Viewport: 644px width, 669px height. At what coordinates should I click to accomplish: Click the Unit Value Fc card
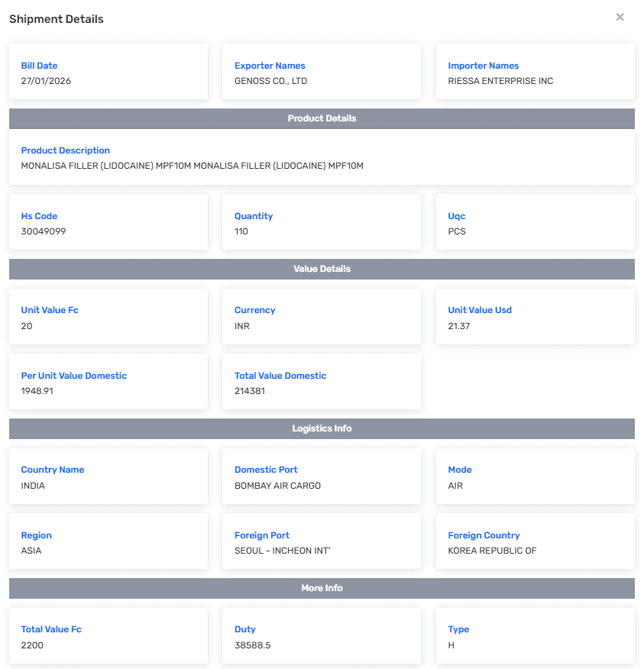pyautogui.click(x=108, y=317)
